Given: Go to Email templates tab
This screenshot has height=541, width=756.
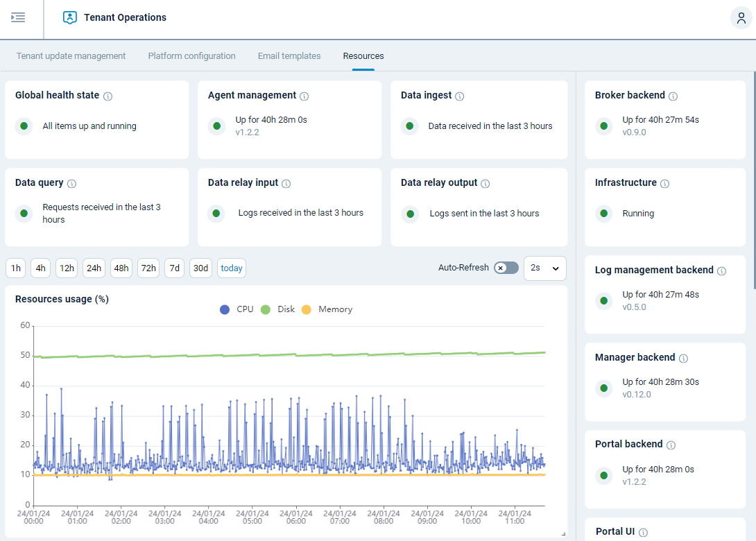Looking at the screenshot, I should point(289,56).
